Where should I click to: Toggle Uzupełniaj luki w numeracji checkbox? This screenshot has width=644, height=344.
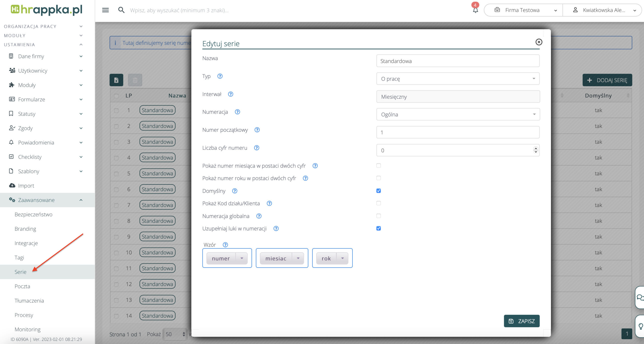[379, 228]
